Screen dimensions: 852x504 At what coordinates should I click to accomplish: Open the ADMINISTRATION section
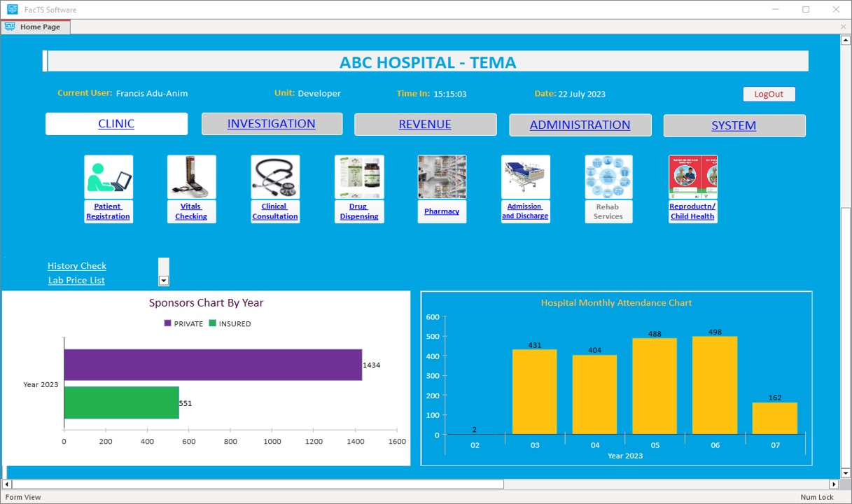coord(580,125)
